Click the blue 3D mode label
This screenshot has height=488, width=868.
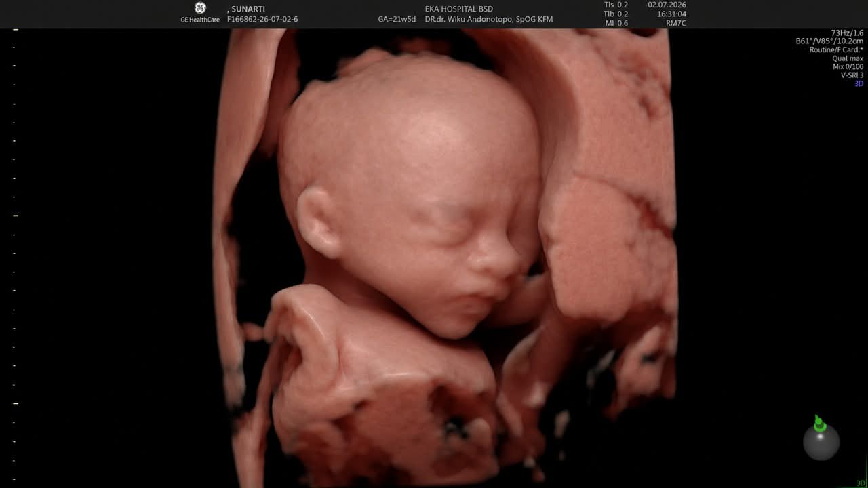pos(859,84)
